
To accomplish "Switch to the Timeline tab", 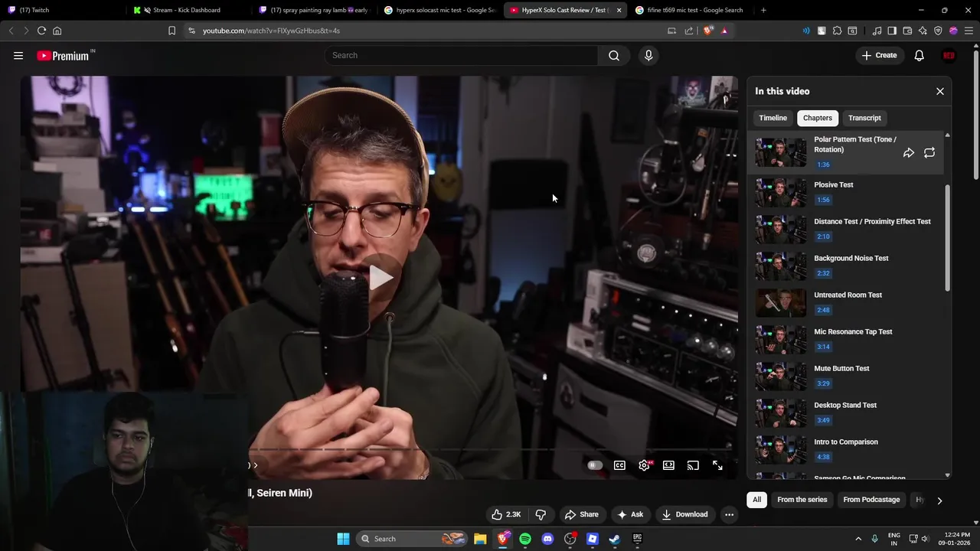I will click(773, 118).
